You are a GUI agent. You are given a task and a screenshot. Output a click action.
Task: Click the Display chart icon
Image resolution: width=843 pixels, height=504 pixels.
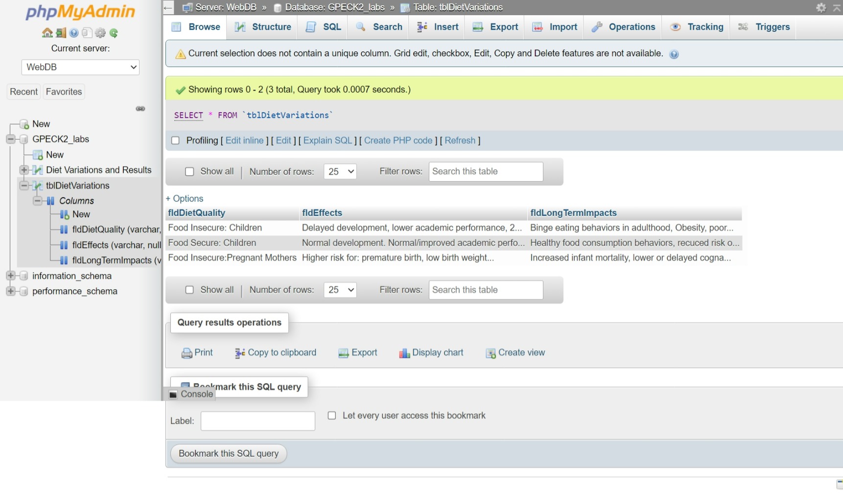[404, 353]
